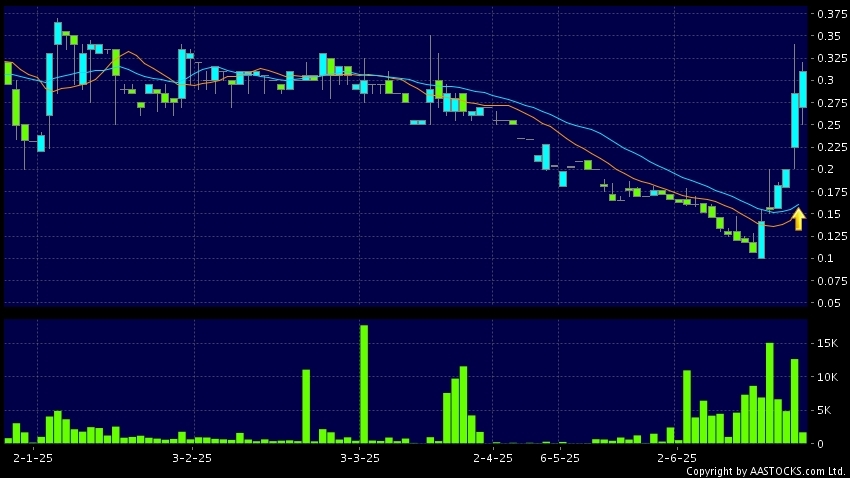This screenshot has width=850, height=478.
Task: Click the 0.2 price axis label
Action: click(x=826, y=170)
